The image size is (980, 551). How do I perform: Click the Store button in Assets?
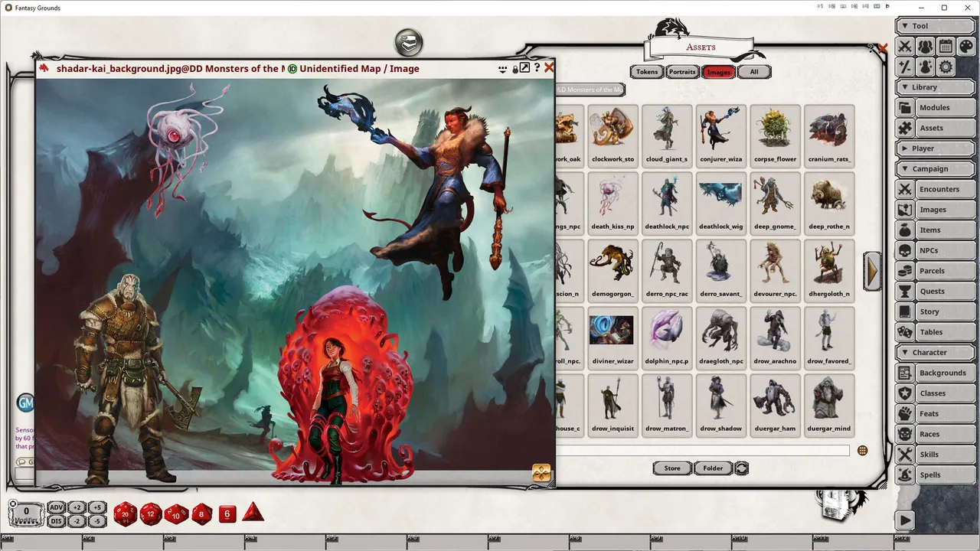click(672, 468)
